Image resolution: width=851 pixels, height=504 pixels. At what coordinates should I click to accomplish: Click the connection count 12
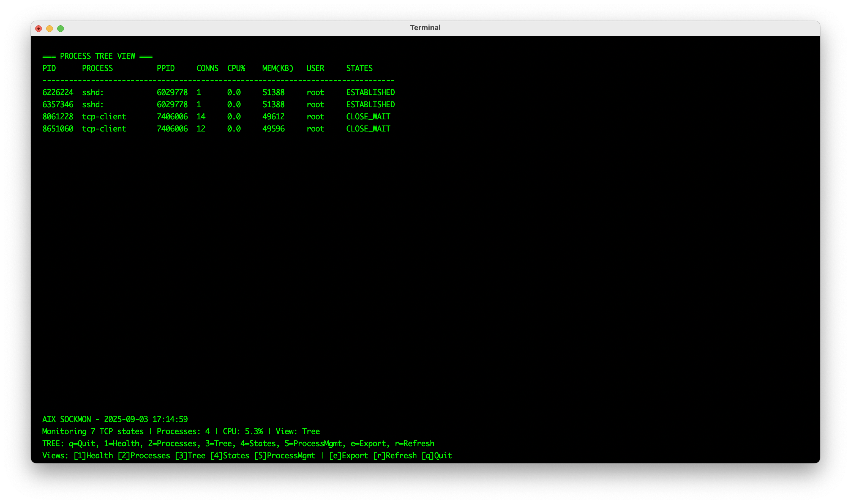coord(201,129)
